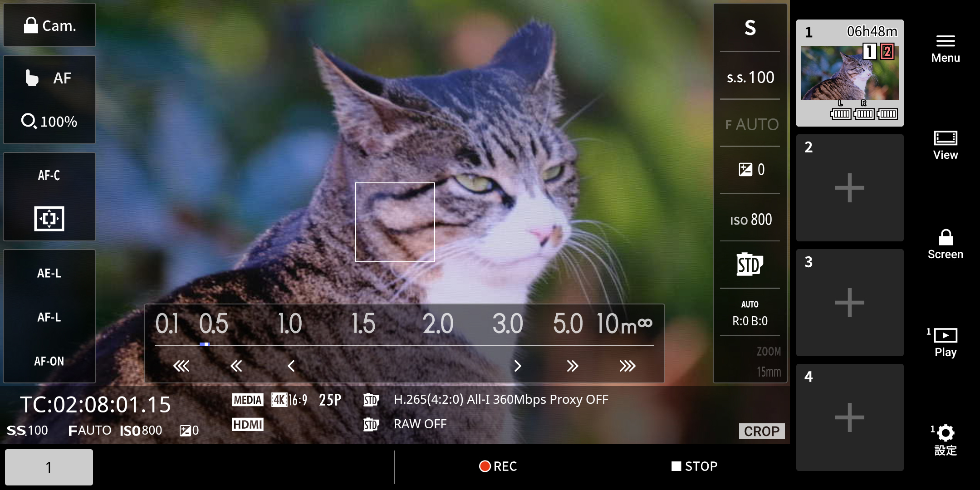Step focus nearer with single left arrow
Image resolution: width=980 pixels, height=490 pixels.
pyautogui.click(x=291, y=366)
